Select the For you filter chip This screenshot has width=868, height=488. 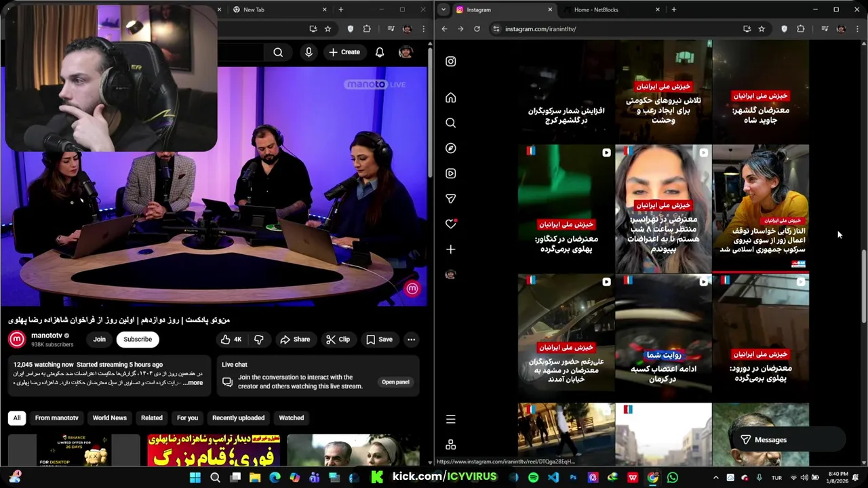click(187, 418)
